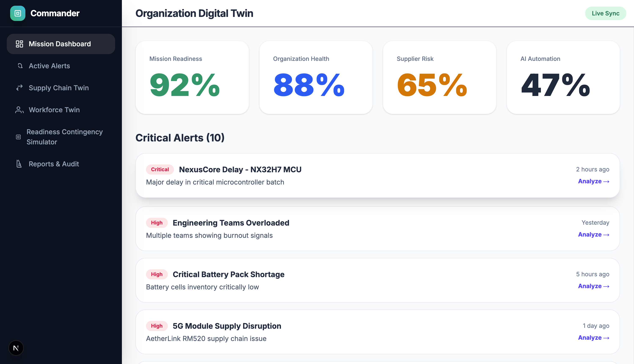This screenshot has height=364, width=634.
Task: Click the Commander logo icon
Action: pyautogui.click(x=18, y=13)
